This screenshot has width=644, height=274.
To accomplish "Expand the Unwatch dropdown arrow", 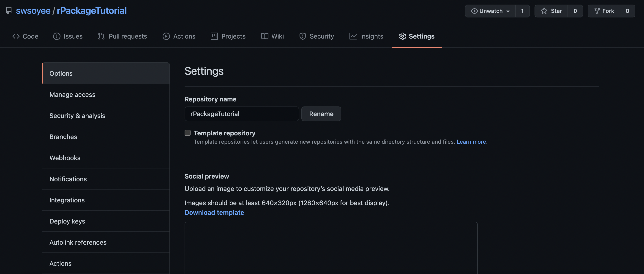I will click(x=508, y=11).
